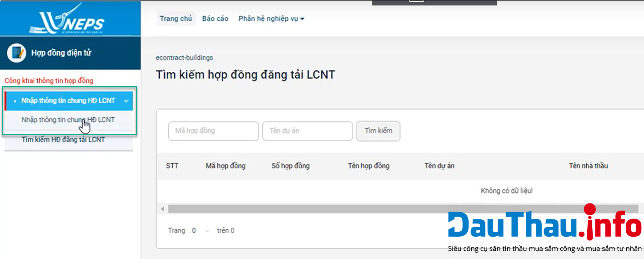Image resolution: width=644 pixels, height=259 pixels.
Task: Click the Số hợp đồng column header
Action: click(290, 166)
